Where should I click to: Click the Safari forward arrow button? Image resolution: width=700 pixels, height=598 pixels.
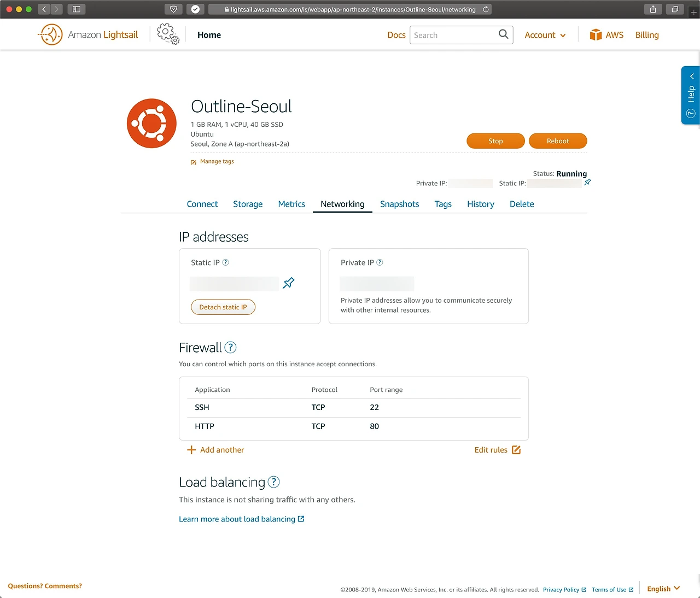56,9
